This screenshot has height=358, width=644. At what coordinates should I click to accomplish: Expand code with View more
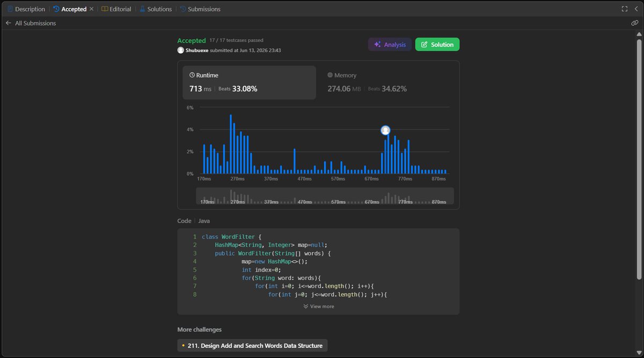click(x=319, y=307)
